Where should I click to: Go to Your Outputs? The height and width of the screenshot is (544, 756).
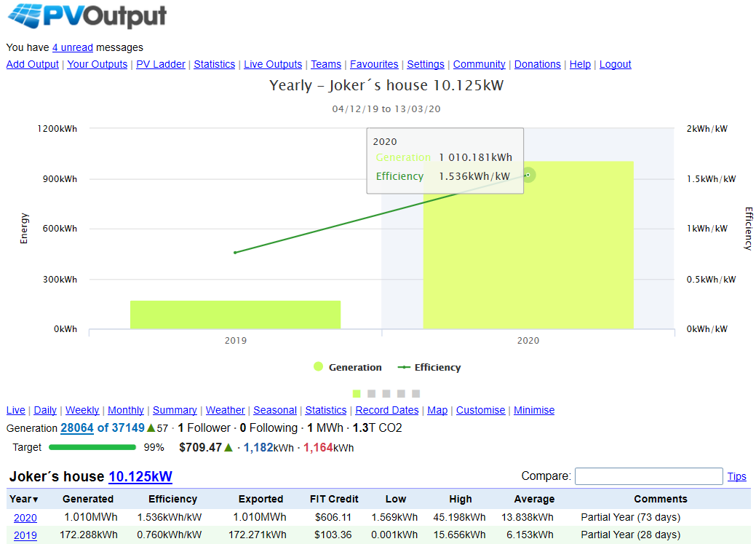pyautogui.click(x=97, y=64)
